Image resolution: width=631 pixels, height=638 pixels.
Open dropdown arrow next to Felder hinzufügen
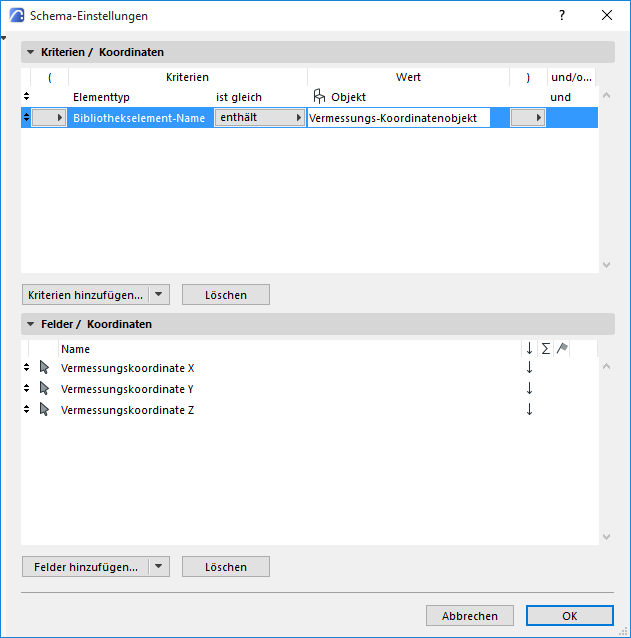coord(160,567)
